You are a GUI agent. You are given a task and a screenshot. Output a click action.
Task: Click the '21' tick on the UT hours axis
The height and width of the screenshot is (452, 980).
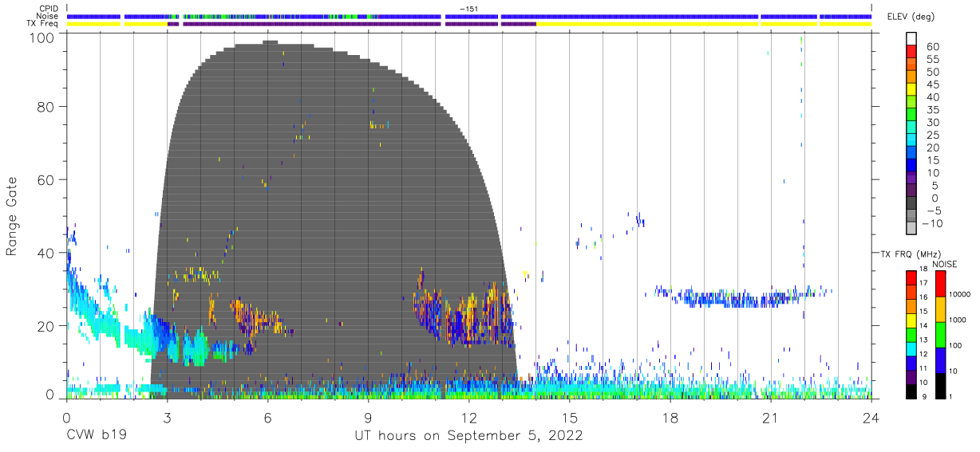[770, 418]
